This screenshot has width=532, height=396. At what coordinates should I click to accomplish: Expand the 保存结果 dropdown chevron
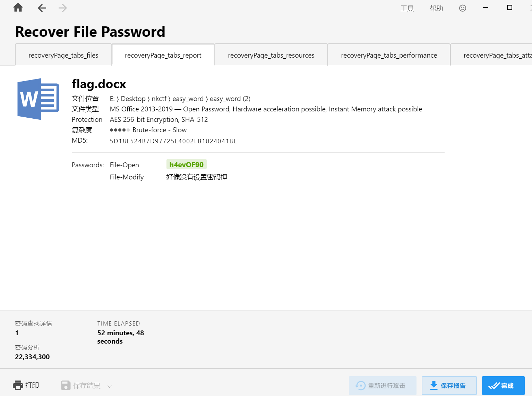(110, 386)
